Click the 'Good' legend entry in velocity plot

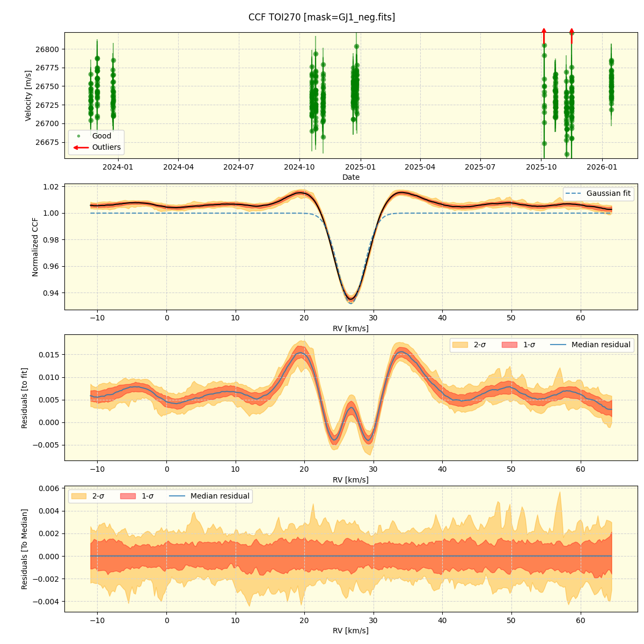click(96, 136)
